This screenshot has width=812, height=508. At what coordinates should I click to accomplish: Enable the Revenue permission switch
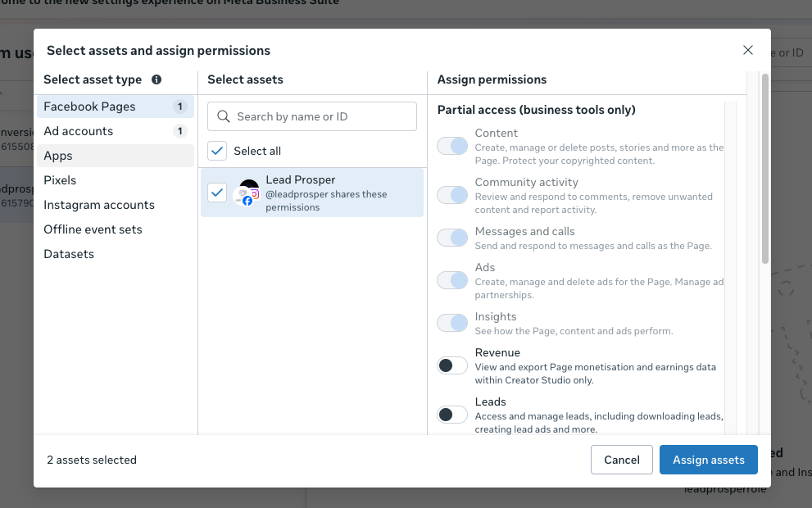452,365
